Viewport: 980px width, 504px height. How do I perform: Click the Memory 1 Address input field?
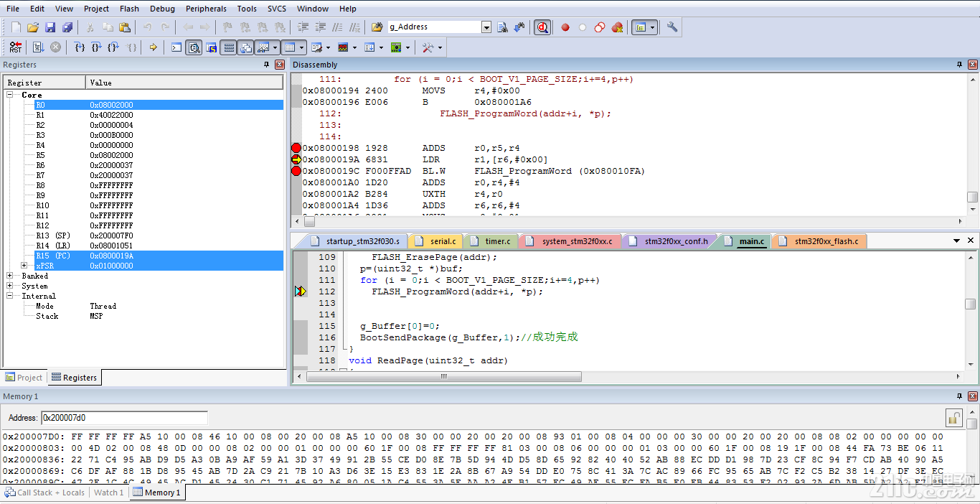124,417
